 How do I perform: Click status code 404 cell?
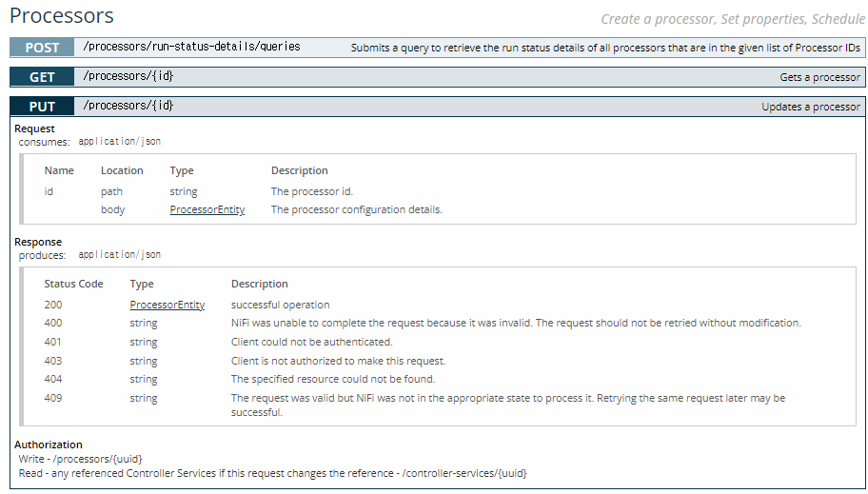point(53,379)
